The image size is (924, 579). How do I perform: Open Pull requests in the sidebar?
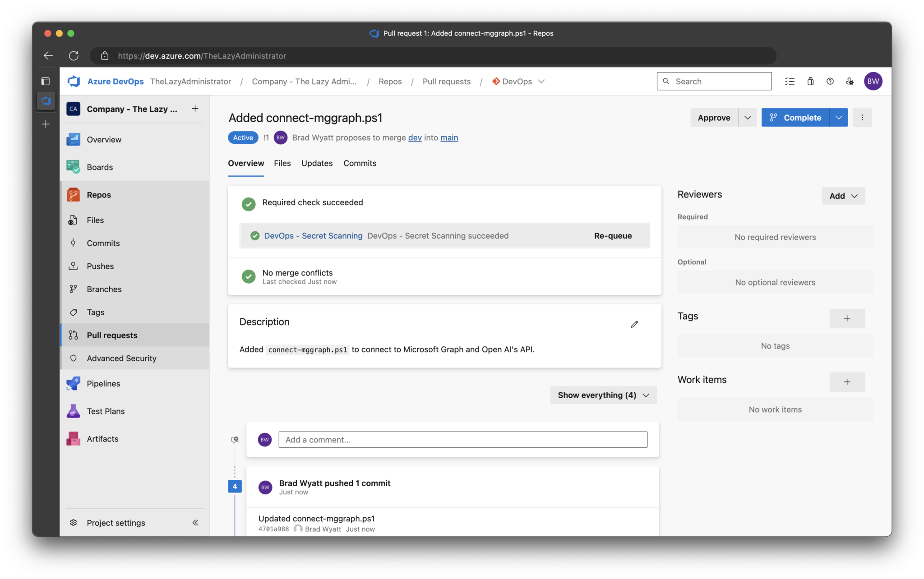click(x=135, y=335)
